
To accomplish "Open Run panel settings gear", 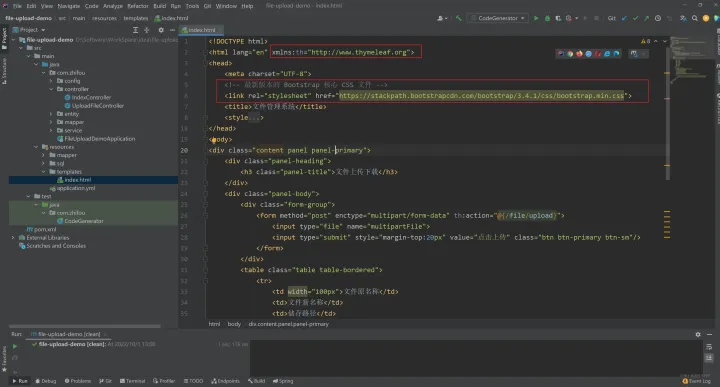I will coord(698,335).
